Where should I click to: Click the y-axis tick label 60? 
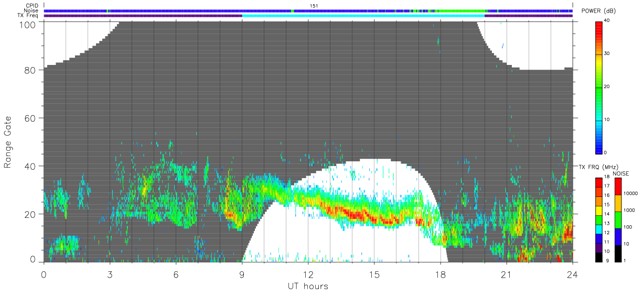[30, 118]
